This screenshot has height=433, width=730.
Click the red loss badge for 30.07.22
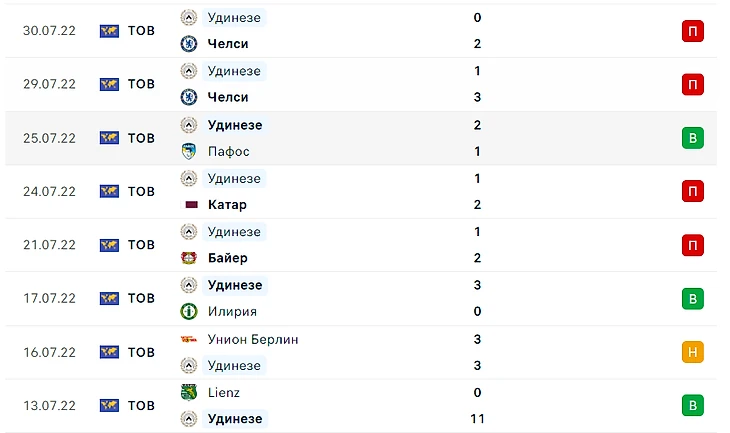692,31
